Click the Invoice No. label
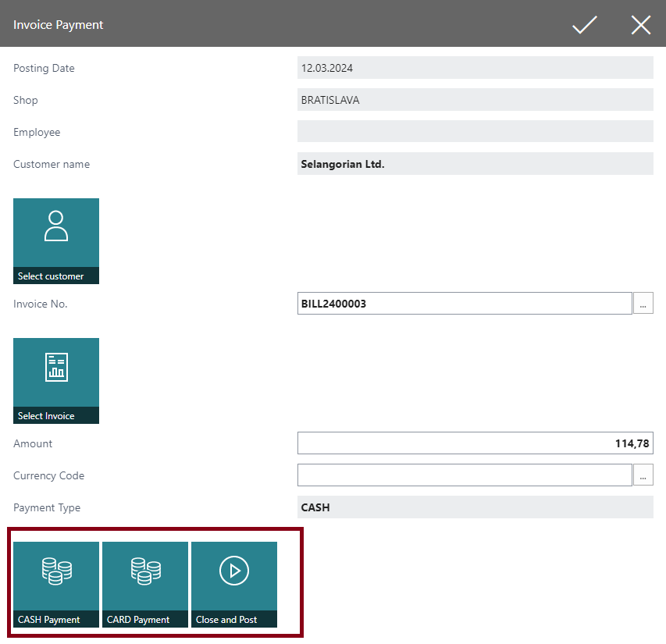The image size is (666, 644). (41, 304)
